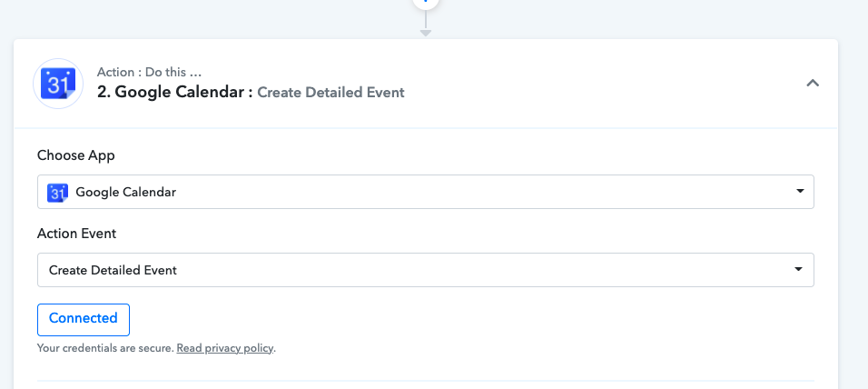Click the 'Action : Do this ...' label
The image size is (868, 389).
tap(150, 72)
